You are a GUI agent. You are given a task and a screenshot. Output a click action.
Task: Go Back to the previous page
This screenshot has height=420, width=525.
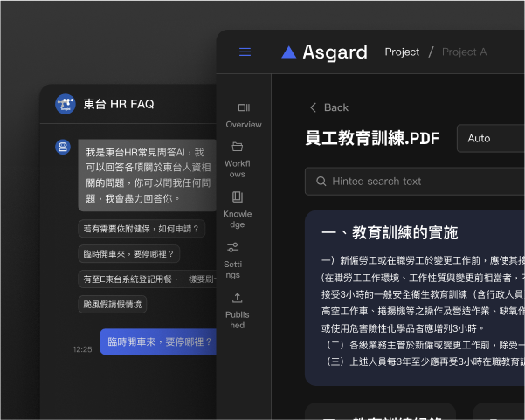329,107
